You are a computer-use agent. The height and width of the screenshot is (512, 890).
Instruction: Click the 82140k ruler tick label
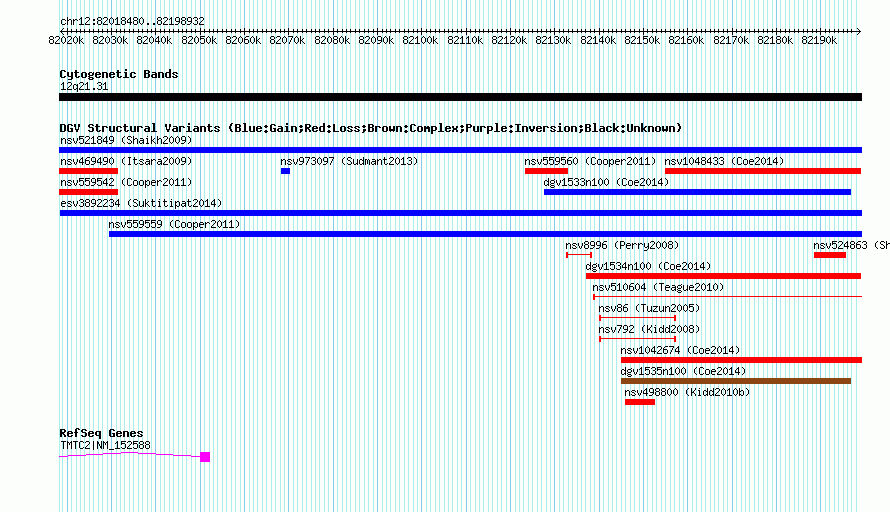point(598,40)
